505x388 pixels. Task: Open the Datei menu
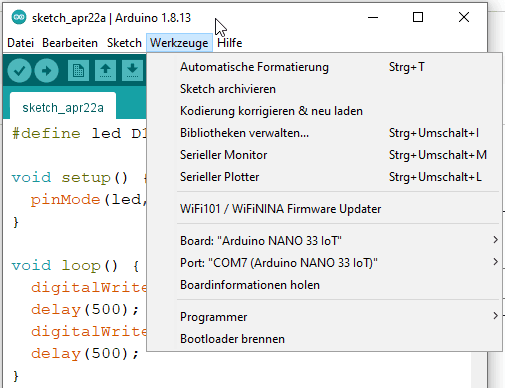point(21,43)
